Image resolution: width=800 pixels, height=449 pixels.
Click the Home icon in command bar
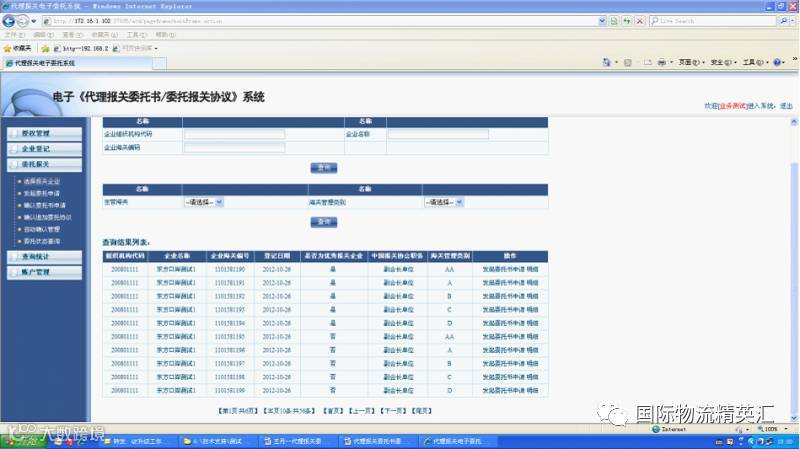tap(607, 62)
